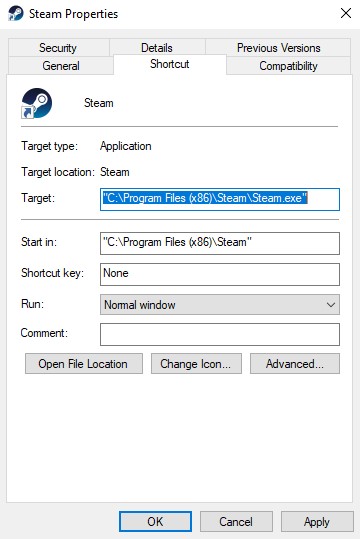
Task: Expand the Run dropdown showing Normal window
Action: [x=220, y=305]
